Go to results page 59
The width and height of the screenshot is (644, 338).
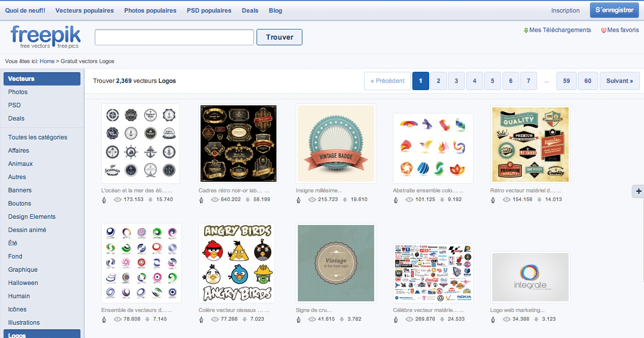pyautogui.click(x=567, y=81)
